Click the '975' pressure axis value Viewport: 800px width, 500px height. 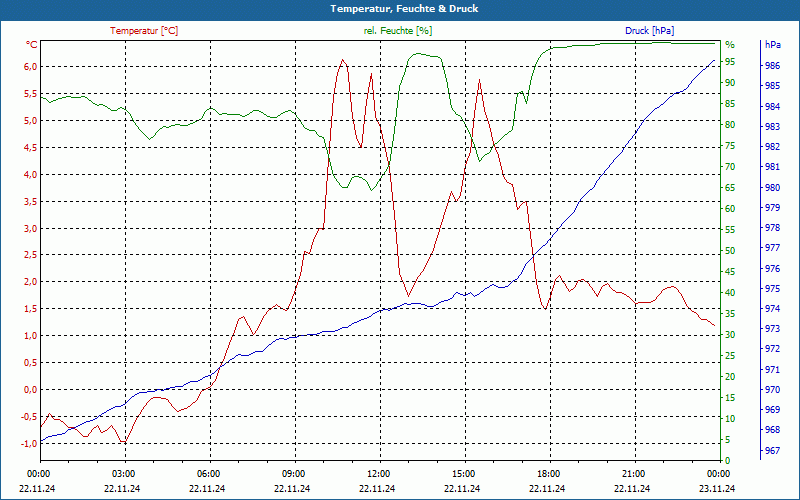click(772, 288)
